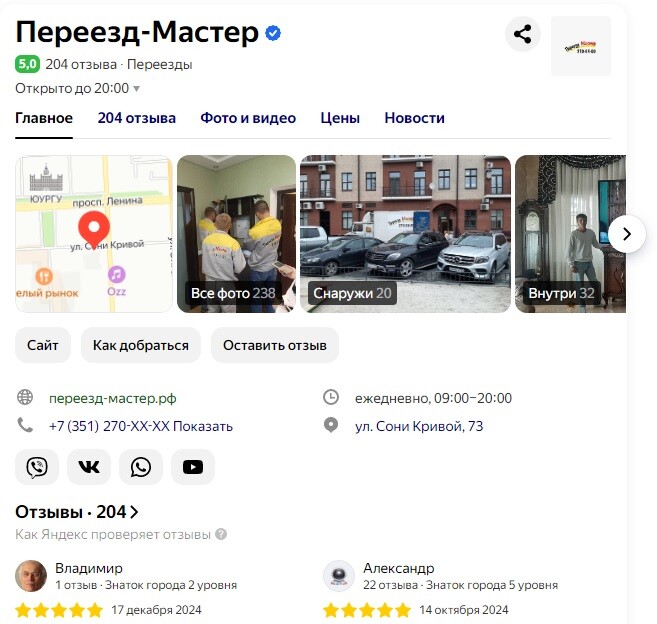Switch to the 'Цены' tab

(340, 118)
